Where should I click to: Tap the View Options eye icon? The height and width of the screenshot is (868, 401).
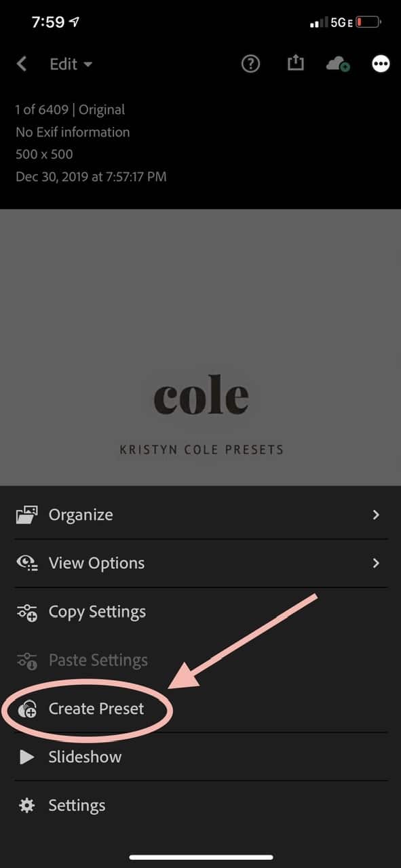(x=27, y=564)
